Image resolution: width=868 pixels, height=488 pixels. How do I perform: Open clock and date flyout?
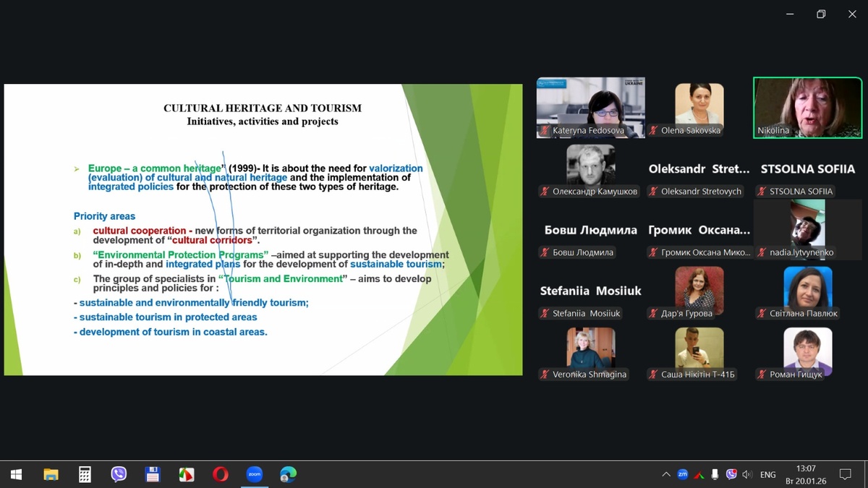click(x=805, y=474)
